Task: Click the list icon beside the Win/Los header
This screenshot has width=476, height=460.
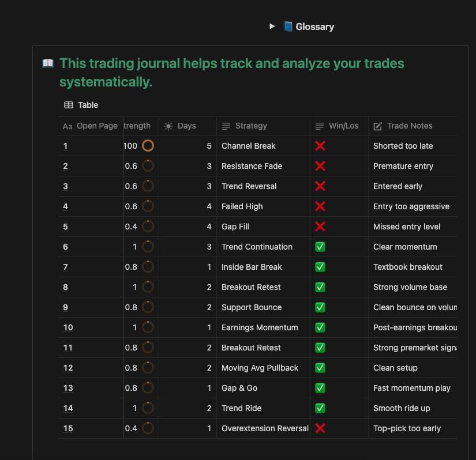Action: [318, 126]
